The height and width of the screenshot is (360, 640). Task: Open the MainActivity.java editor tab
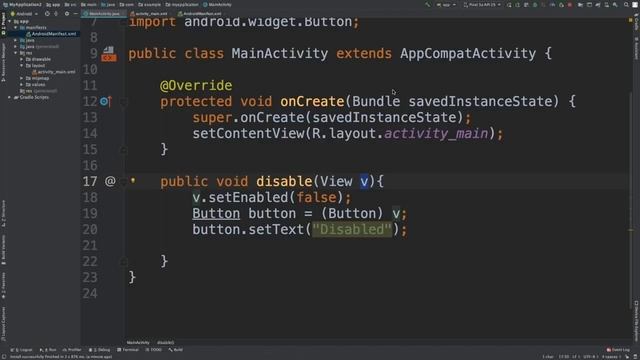point(102,13)
